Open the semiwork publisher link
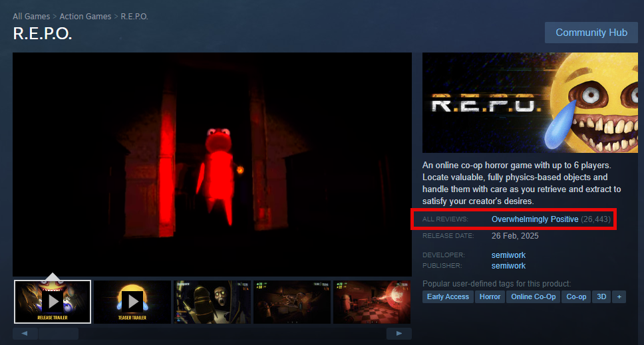The image size is (644, 345). pyautogui.click(x=508, y=266)
